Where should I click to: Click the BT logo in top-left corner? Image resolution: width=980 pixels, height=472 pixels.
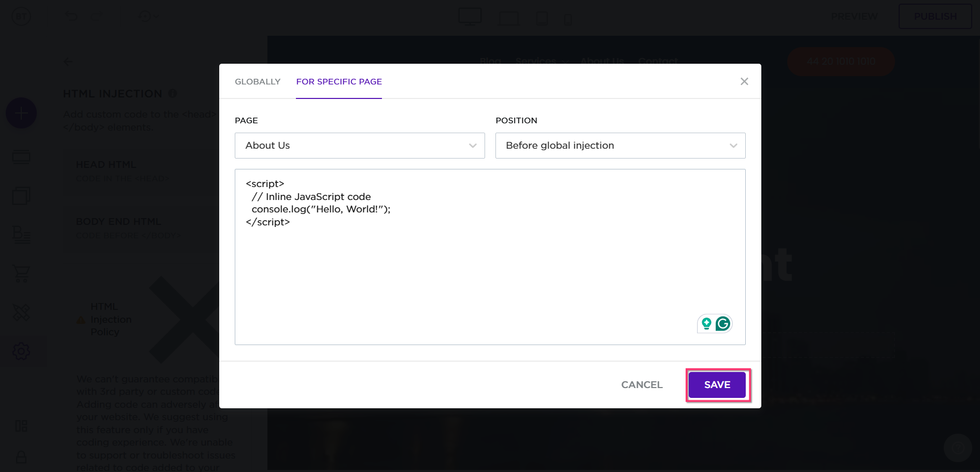click(21, 17)
